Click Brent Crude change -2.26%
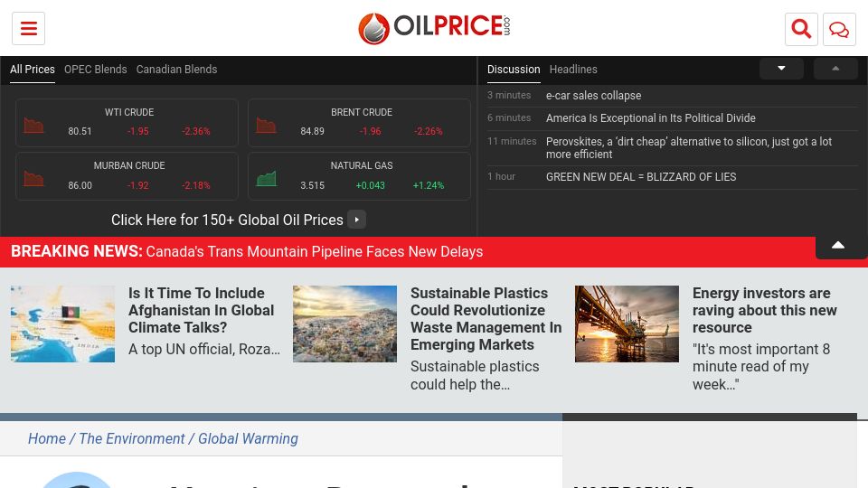This screenshot has width=868, height=488. (x=429, y=132)
